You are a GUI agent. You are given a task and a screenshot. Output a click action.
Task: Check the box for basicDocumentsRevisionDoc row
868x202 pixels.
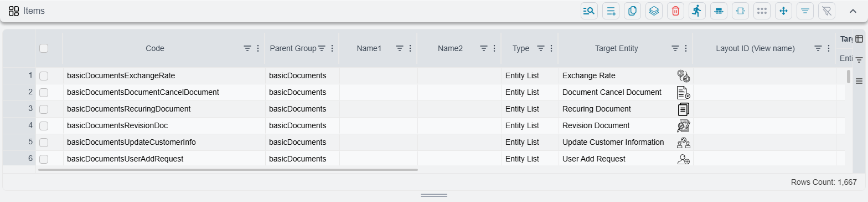[x=44, y=126]
